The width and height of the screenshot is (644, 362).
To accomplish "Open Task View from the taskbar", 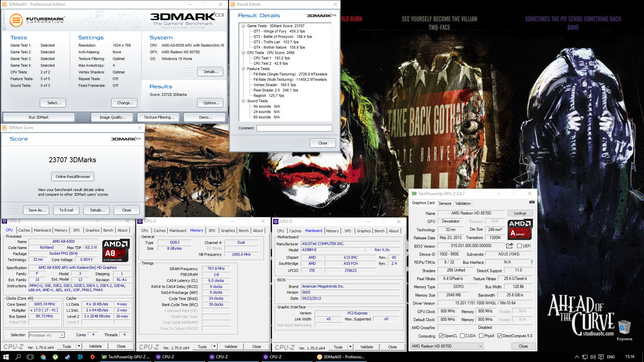I will (30, 357).
